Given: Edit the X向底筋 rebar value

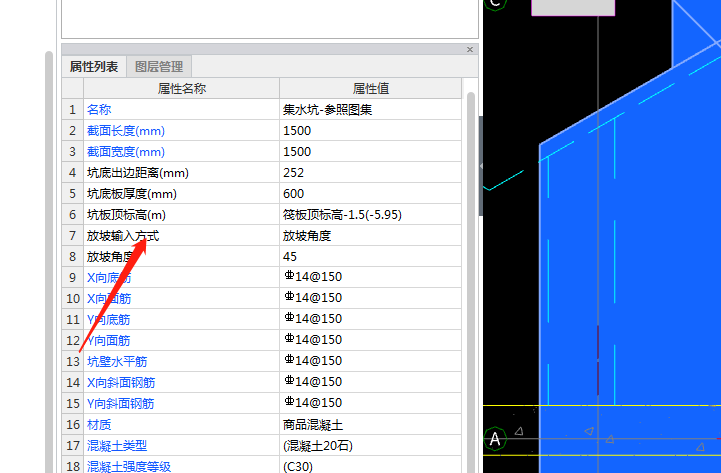Looking at the screenshot, I should click(371, 278).
